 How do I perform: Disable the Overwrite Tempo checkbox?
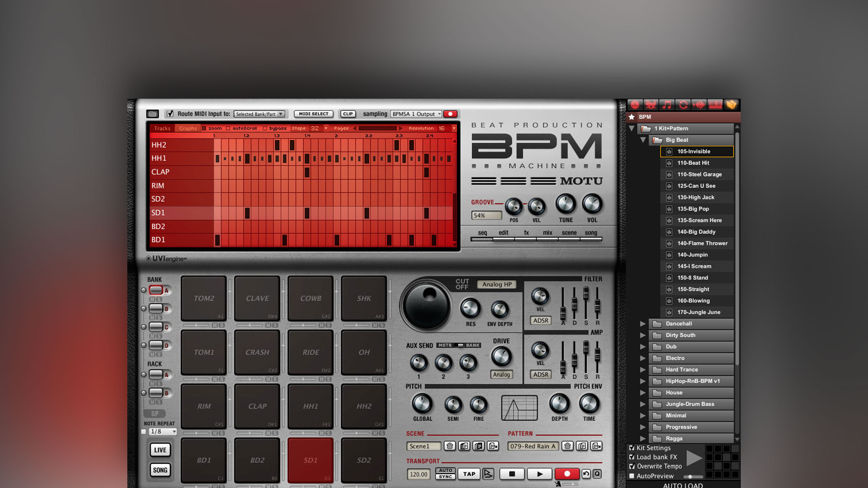point(632,466)
